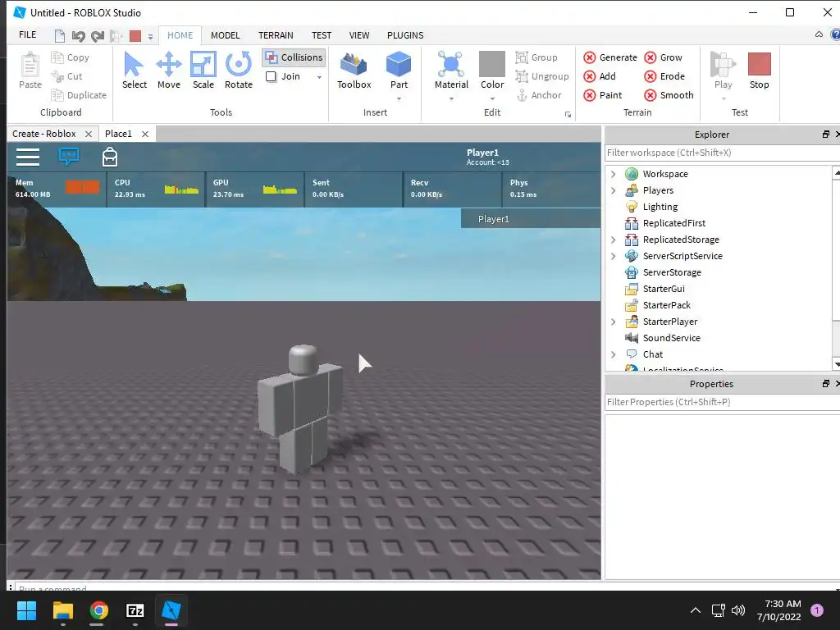This screenshot has height=630, width=840.
Task: Expand the ServerScriptService node
Action: coord(614,256)
